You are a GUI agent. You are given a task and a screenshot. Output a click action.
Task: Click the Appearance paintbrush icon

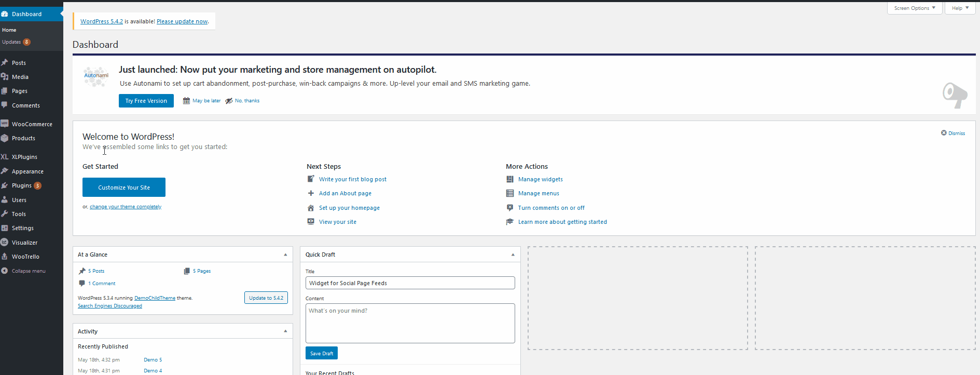(x=5, y=171)
